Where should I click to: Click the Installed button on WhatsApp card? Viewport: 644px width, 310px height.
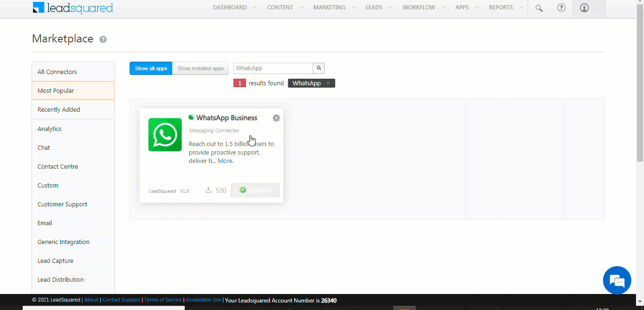255,190
